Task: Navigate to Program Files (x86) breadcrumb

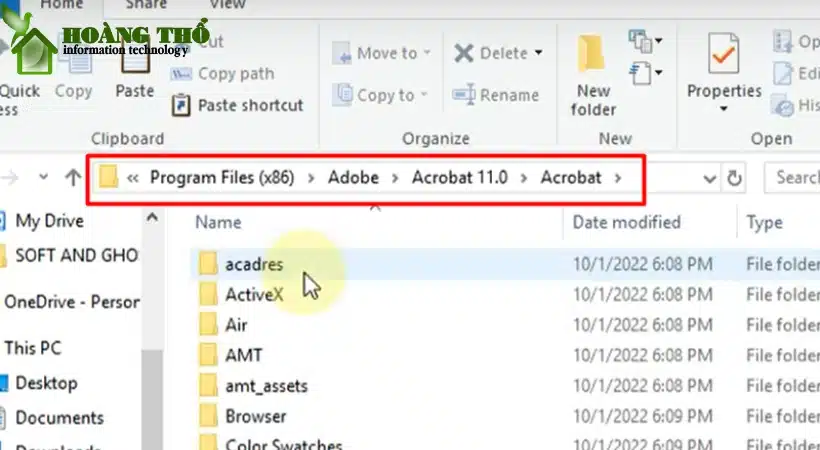Action: click(222, 178)
